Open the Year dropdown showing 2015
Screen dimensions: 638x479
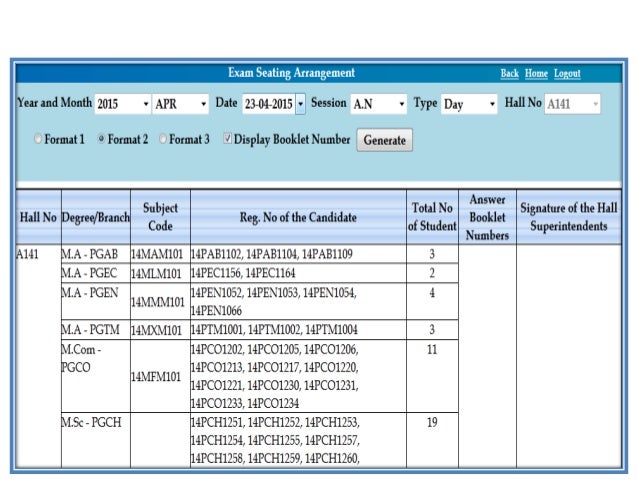click(123, 104)
